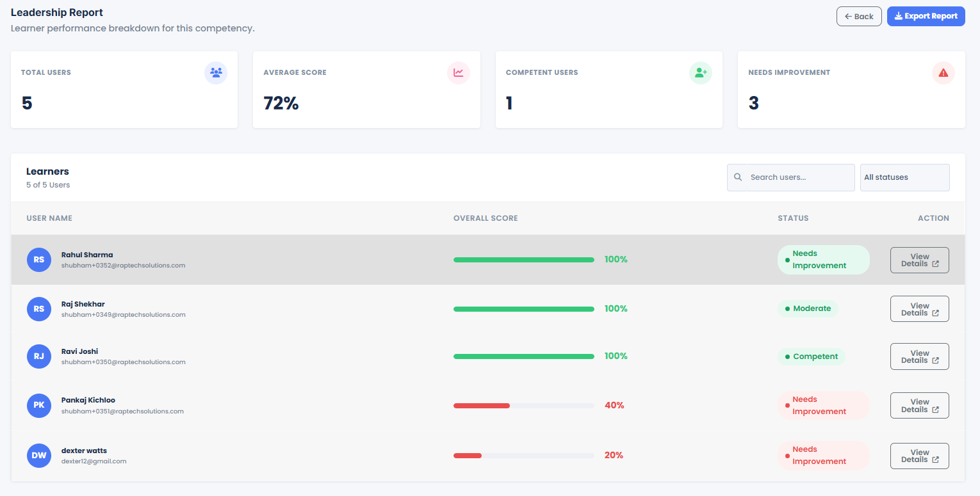Open the All statuses filter dropdown
The height and width of the screenshot is (496, 980).
point(904,177)
